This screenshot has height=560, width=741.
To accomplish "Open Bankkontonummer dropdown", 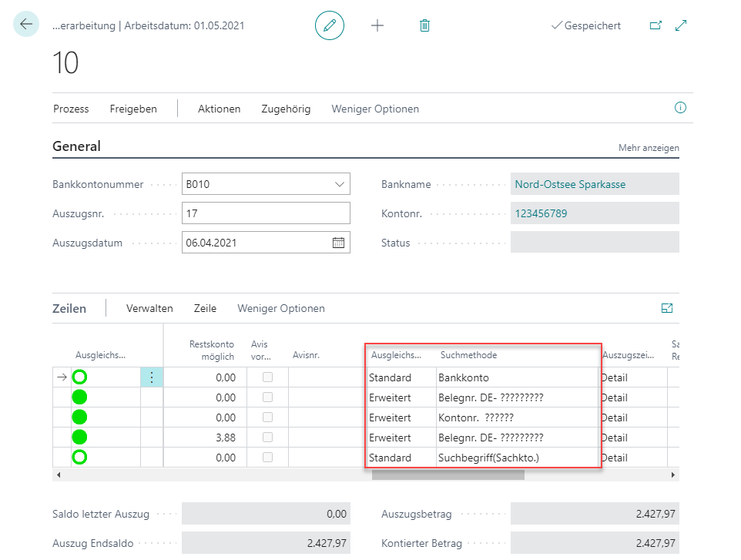I will (340, 185).
